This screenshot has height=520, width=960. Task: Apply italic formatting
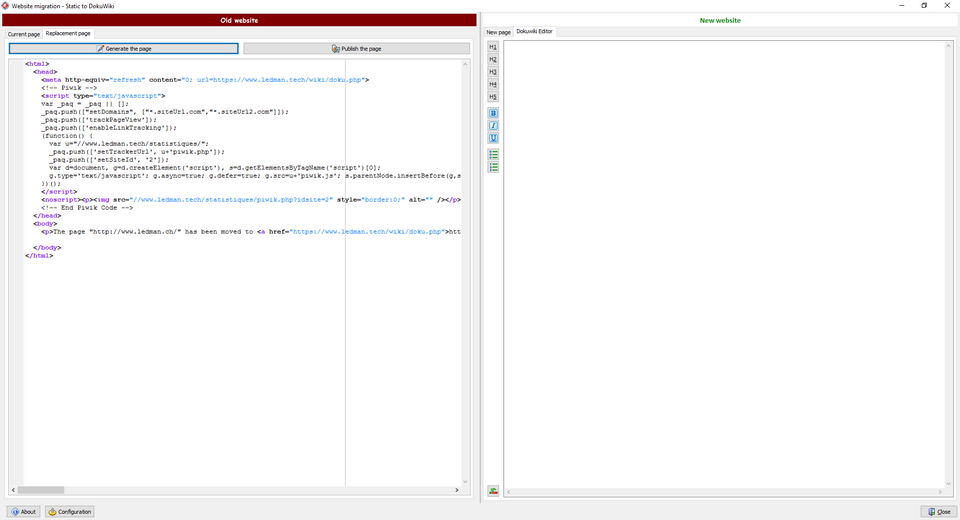[493, 126]
